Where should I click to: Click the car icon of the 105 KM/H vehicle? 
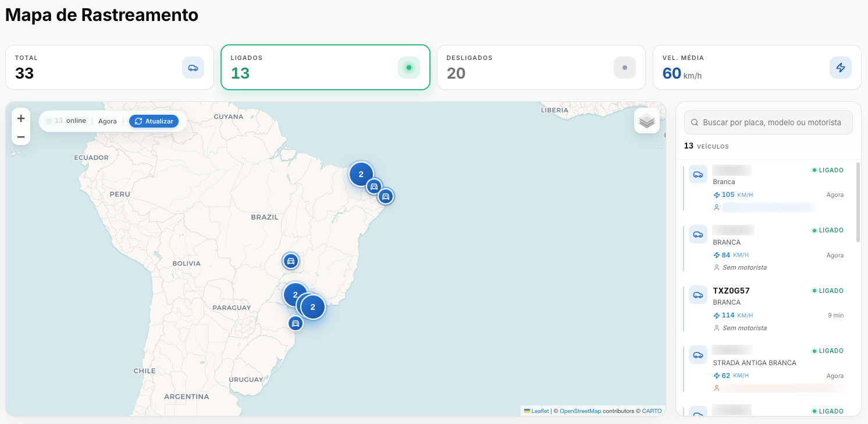698,174
